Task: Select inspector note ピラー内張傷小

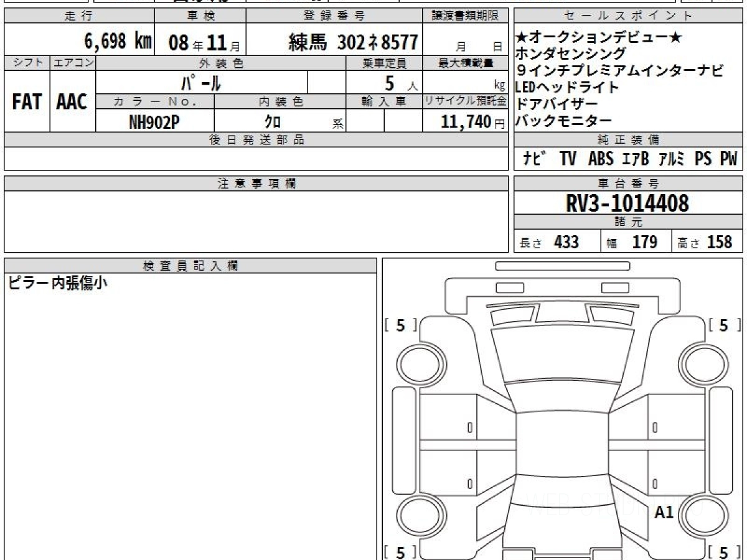Action: tap(57, 283)
